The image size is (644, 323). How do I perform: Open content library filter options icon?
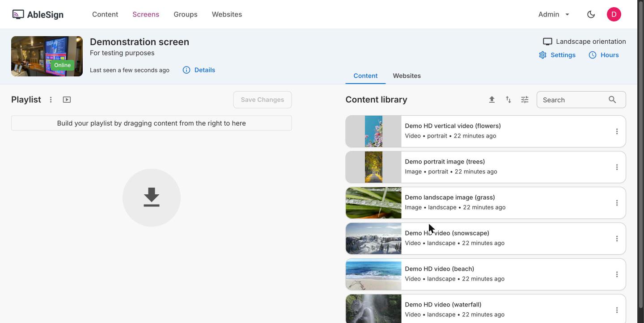pyautogui.click(x=525, y=100)
